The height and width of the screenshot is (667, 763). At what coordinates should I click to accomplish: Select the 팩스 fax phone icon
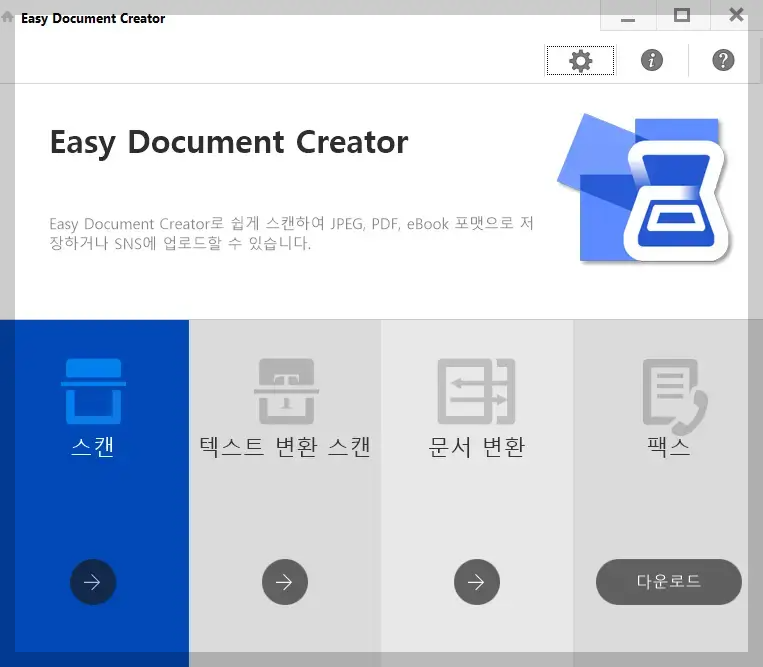click(675, 396)
